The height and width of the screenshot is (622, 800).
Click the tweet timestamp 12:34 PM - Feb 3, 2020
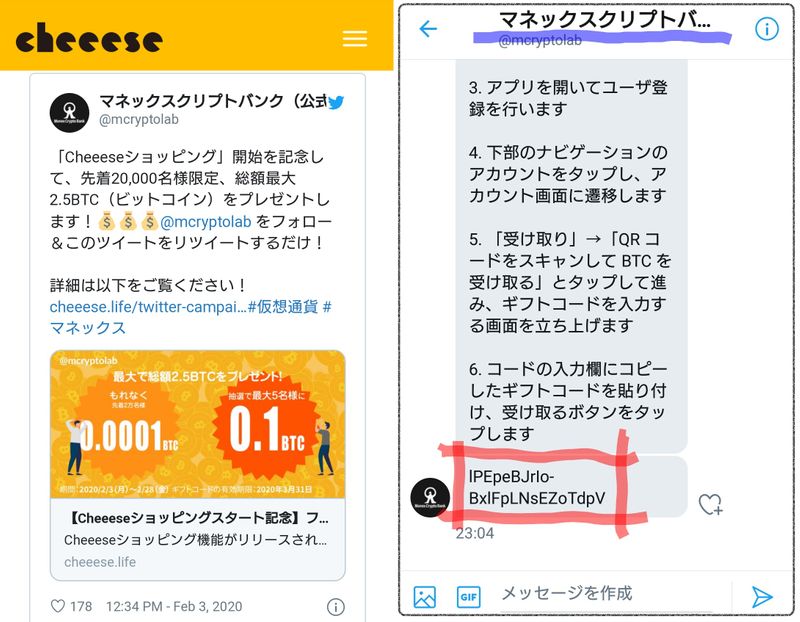pos(174,606)
